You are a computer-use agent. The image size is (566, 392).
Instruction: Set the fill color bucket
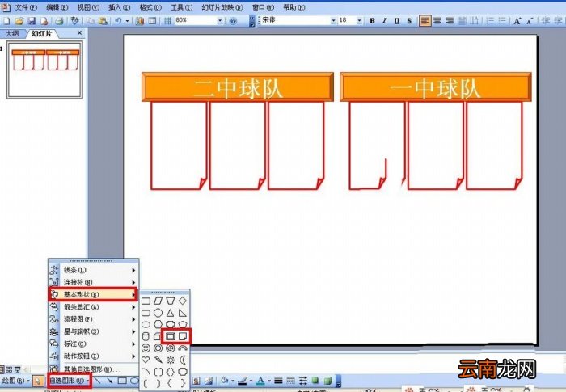(225, 381)
